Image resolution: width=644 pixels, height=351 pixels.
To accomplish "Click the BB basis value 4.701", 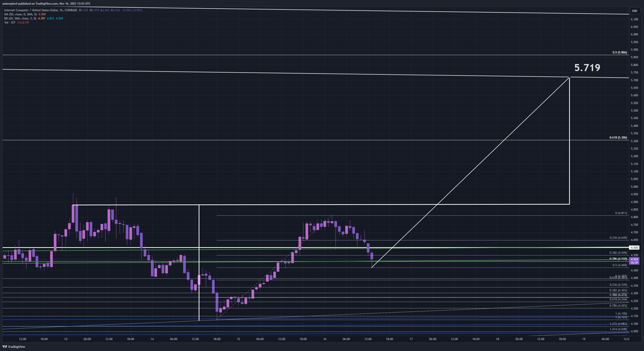I will [41, 18].
